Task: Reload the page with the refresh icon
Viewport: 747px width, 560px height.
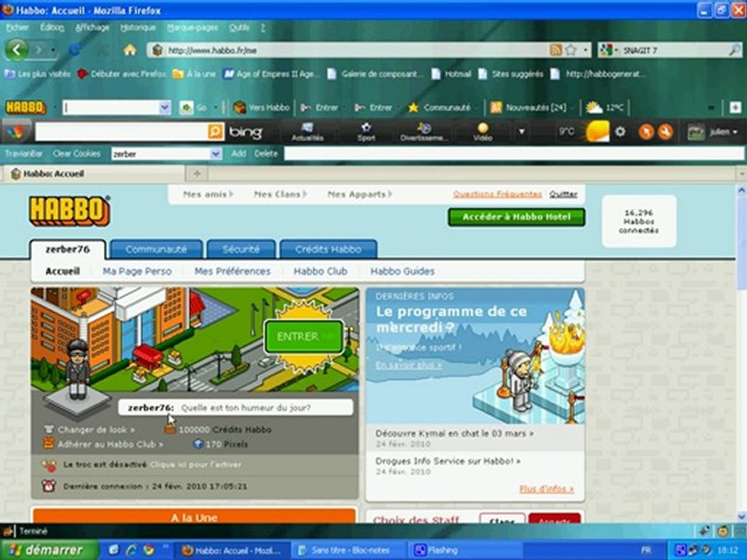Action: point(75,50)
